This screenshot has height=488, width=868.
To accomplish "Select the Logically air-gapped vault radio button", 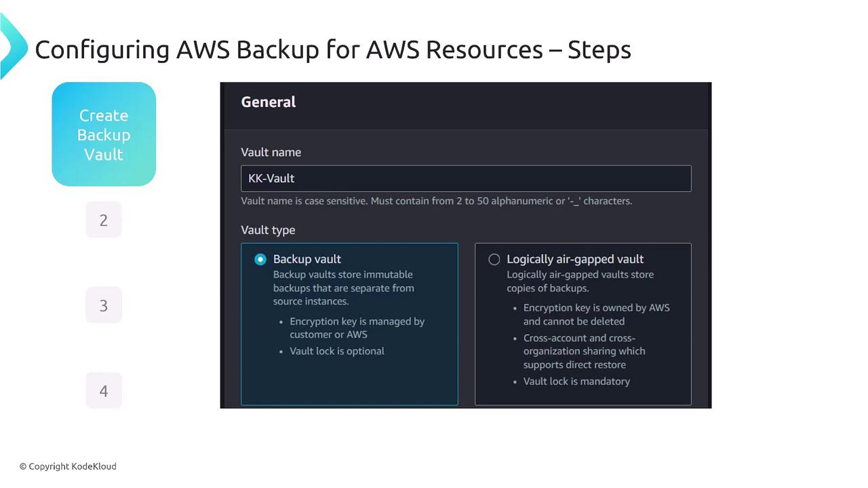I will tap(494, 260).
